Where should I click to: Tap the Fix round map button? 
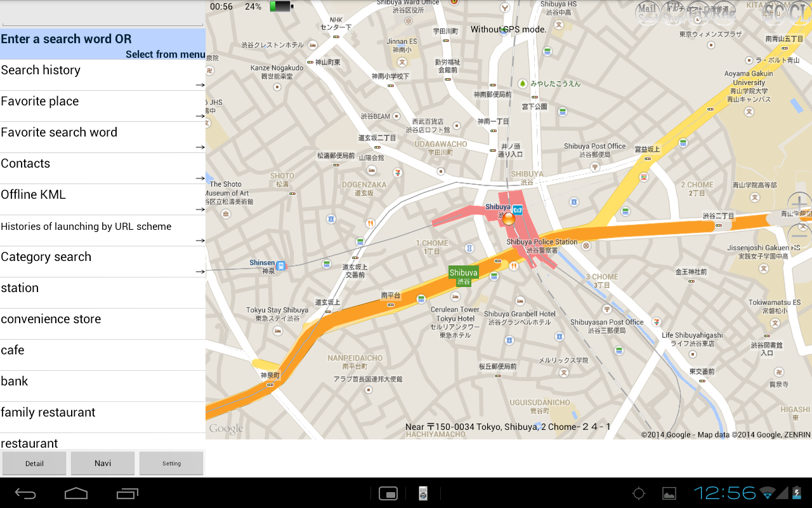699,13
